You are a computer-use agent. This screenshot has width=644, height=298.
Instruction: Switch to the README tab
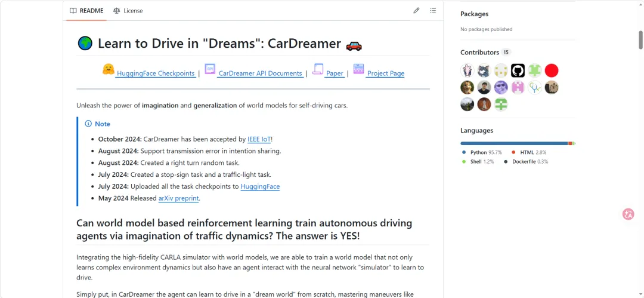pyautogui.click(x=86, y=11)
